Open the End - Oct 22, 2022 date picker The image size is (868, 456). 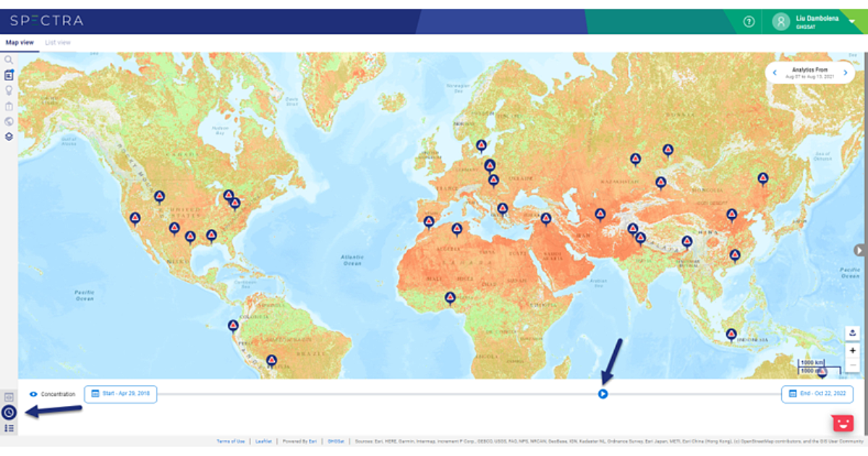click(x=817, y=394)
